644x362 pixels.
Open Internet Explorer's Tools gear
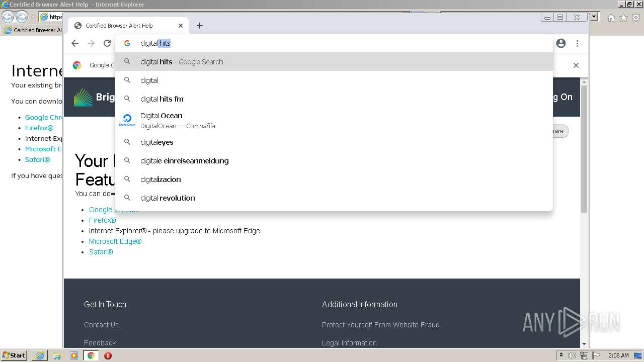(x=636, y=18)
